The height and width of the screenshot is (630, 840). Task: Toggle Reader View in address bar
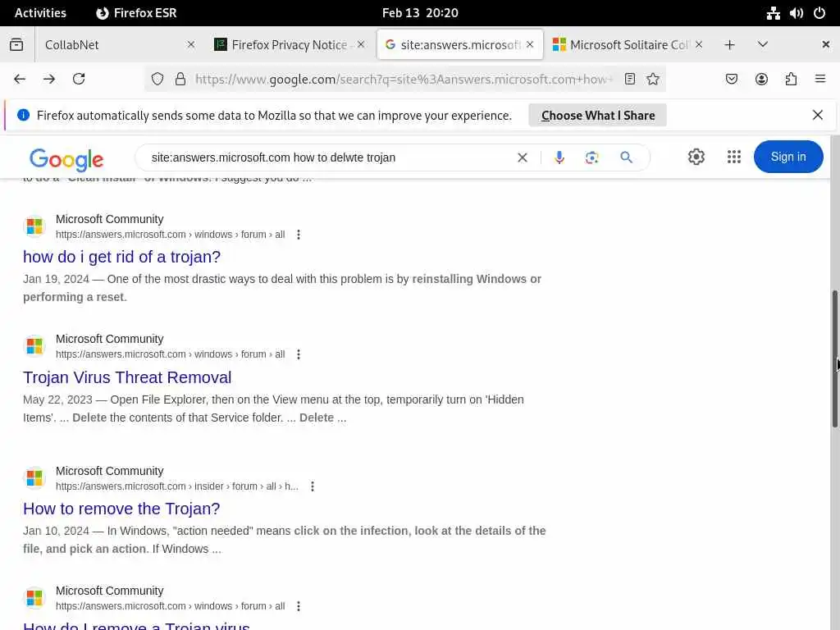[630, 80]
